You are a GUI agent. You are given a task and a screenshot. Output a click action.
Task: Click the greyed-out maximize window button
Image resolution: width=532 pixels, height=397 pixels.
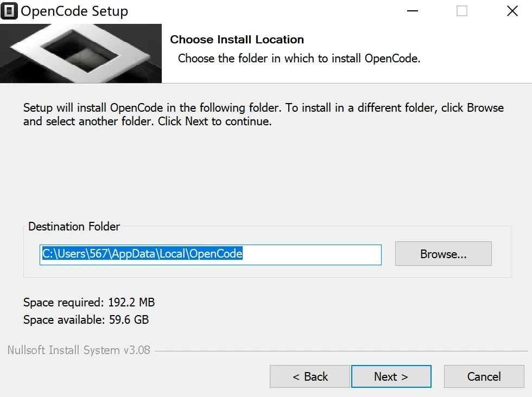[462, 11]
